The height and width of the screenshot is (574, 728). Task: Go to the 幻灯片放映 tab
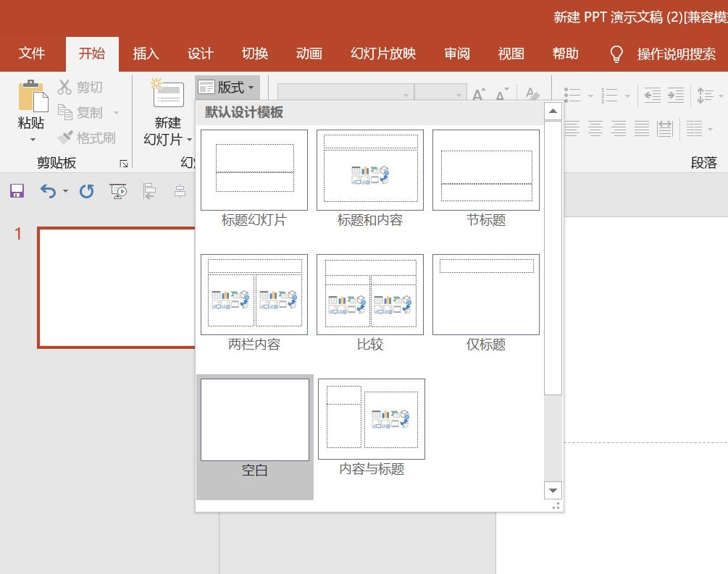[383, 54]
